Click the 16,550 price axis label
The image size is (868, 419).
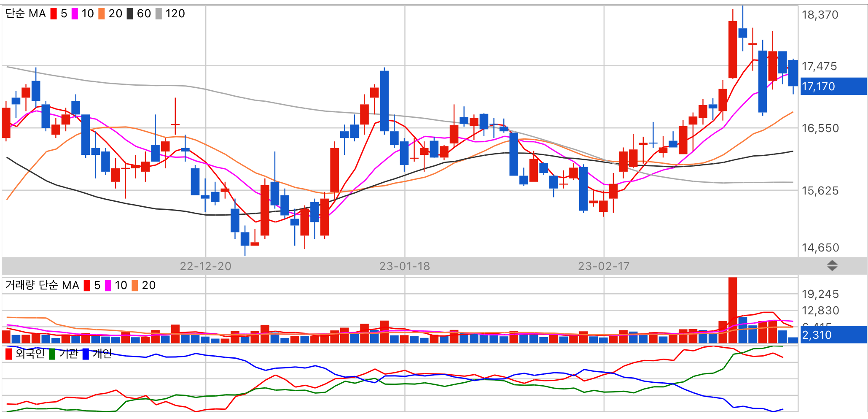tap(820, 128)
